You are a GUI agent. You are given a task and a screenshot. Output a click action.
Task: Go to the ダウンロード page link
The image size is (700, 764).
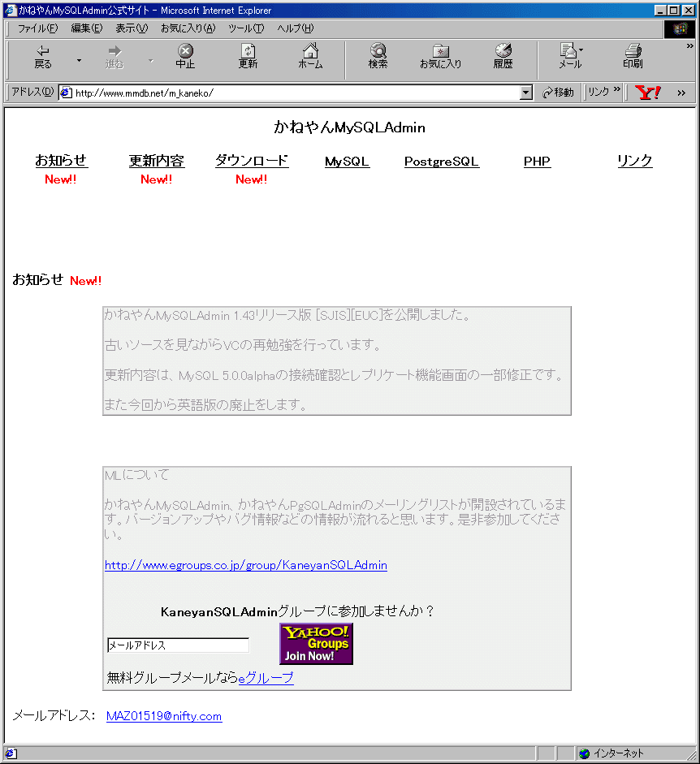[x=252, y=160]
